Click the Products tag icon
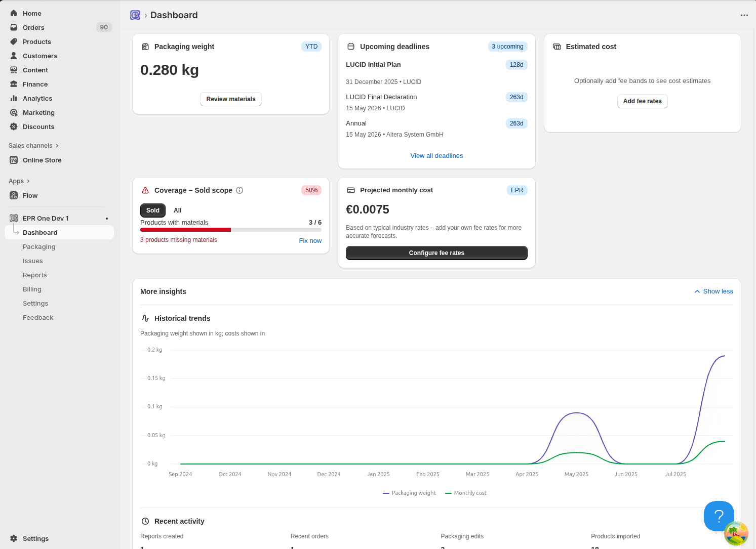The height and width of the screenshot is (549, 756). [x=14, y=41]
